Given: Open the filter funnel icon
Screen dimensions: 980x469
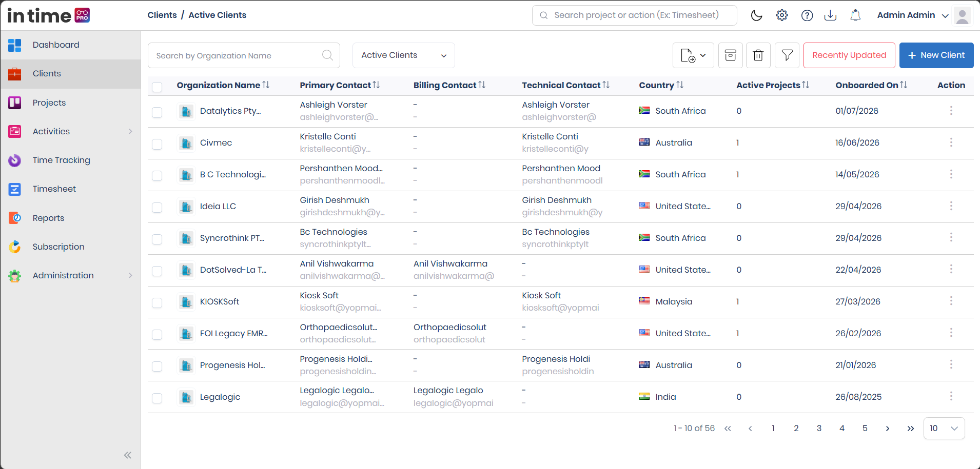Looking at the screenshot, I should 787,55.
